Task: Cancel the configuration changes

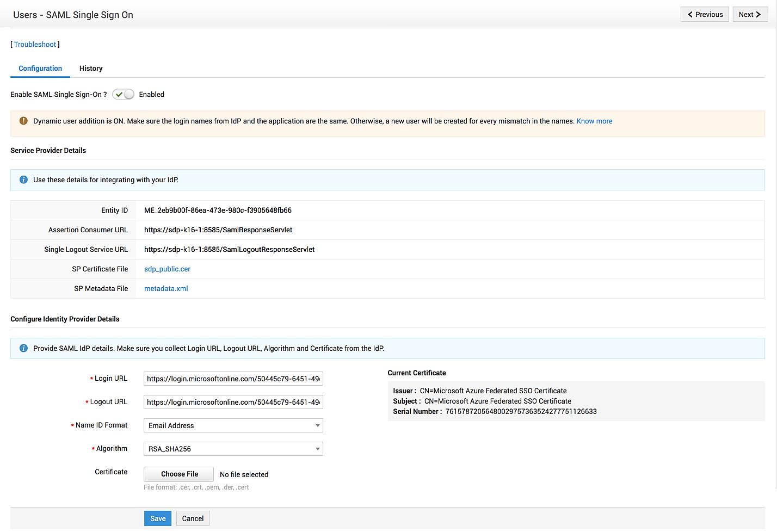Action: point(193,518)
